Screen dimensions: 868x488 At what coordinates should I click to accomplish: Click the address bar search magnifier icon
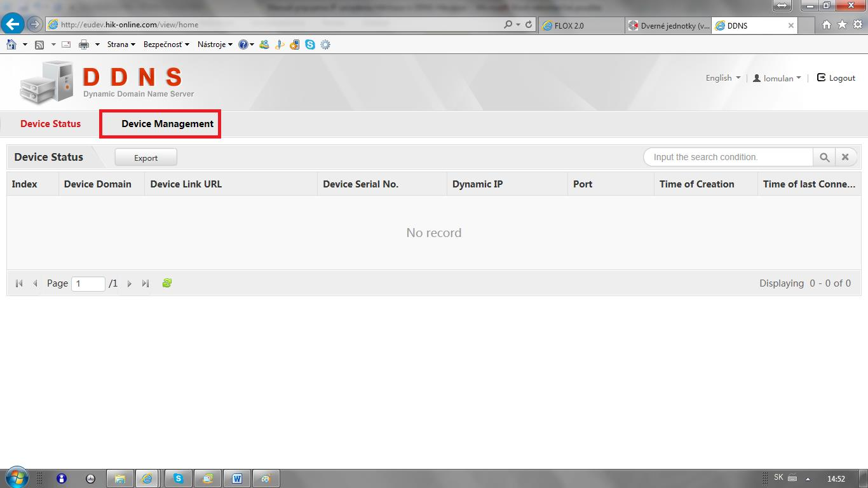pos(508,25)
